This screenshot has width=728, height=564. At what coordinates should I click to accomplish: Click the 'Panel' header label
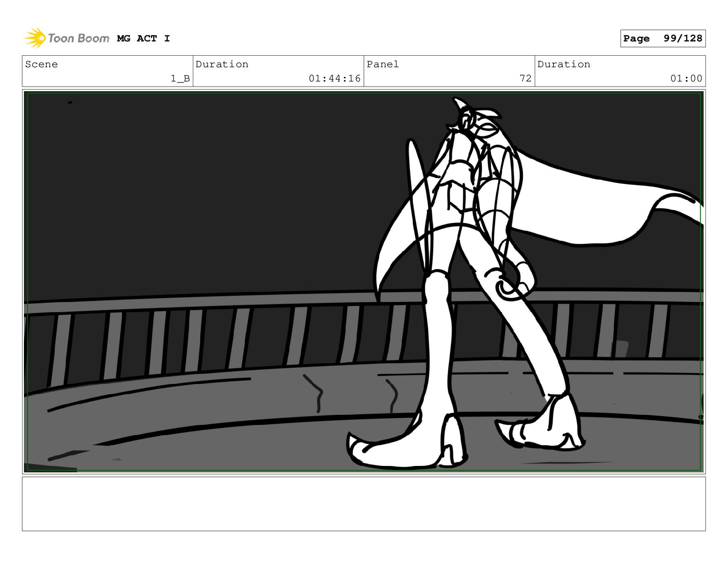382,64
